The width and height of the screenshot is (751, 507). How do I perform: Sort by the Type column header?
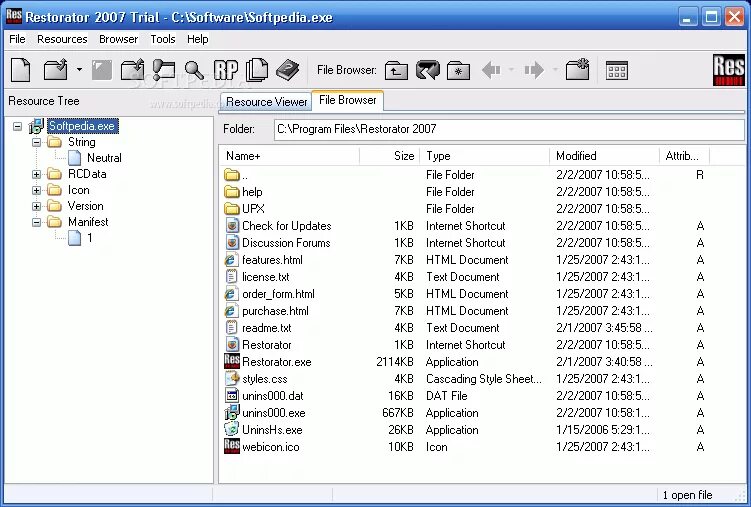(x=485, y=156)
